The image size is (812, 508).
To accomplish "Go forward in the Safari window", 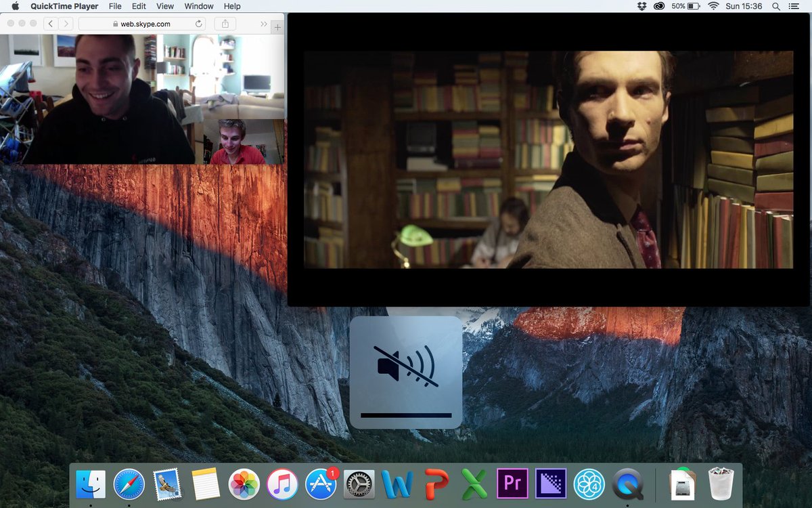I will point(66,24).
